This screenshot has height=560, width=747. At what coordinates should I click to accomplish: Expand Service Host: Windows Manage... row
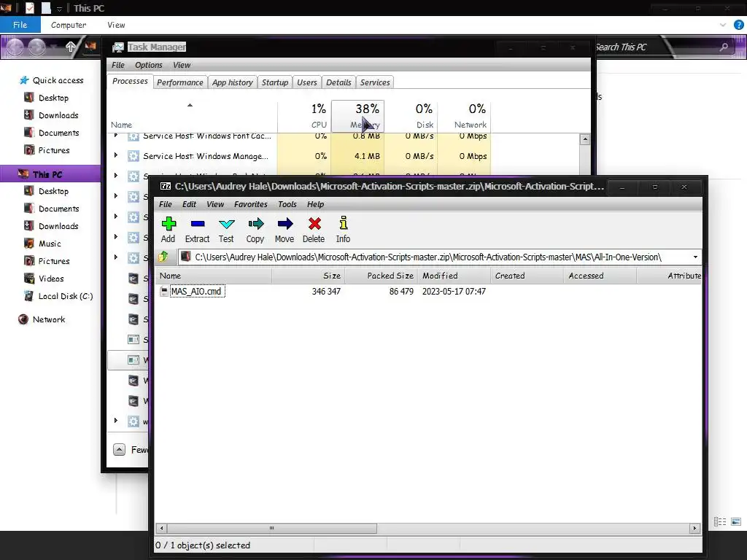[x=116, y=155]
